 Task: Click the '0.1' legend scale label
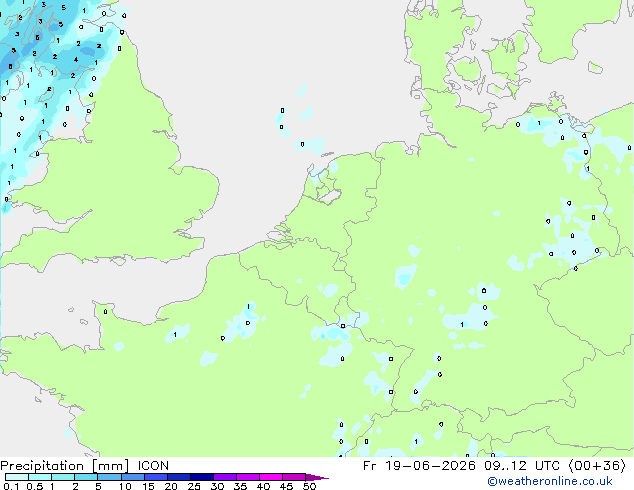click(x=11, y=486)
